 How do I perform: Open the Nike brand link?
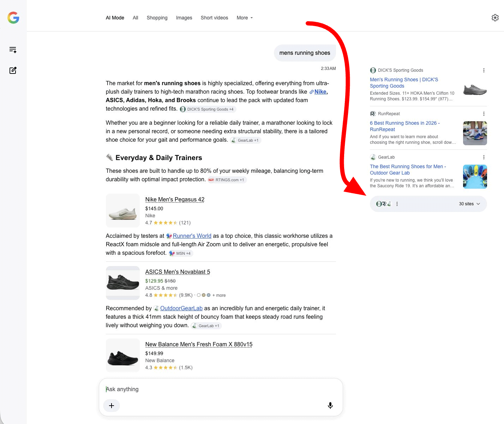320,92
